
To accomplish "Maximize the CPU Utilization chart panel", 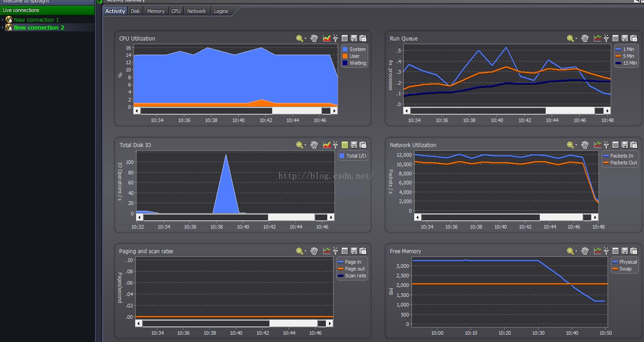I will coord(345,39).
